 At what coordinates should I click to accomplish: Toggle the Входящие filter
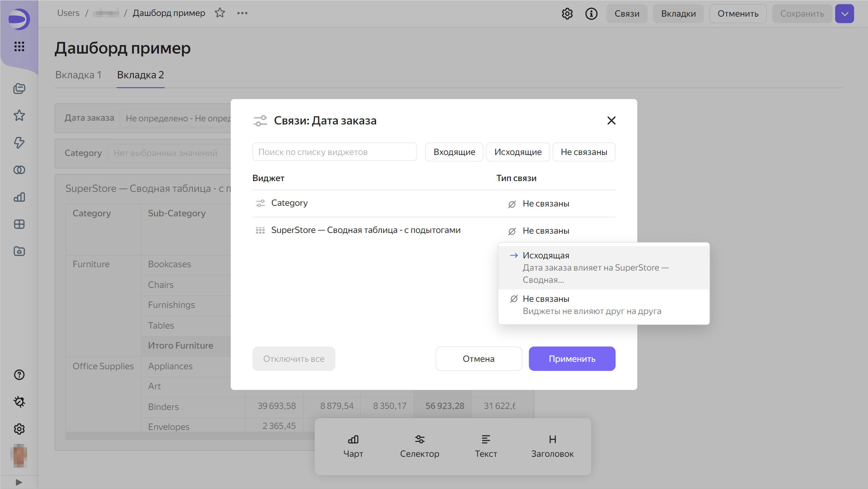coord(454,152)
